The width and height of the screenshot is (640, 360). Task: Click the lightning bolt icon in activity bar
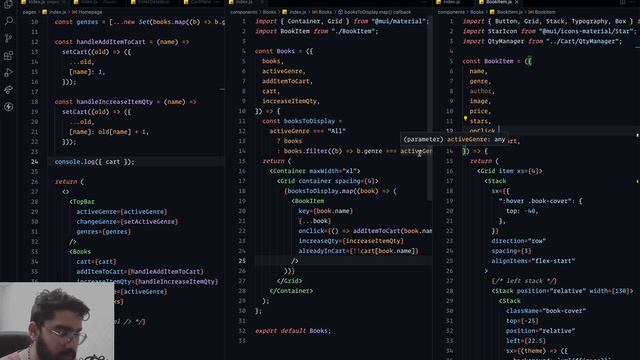8,107
